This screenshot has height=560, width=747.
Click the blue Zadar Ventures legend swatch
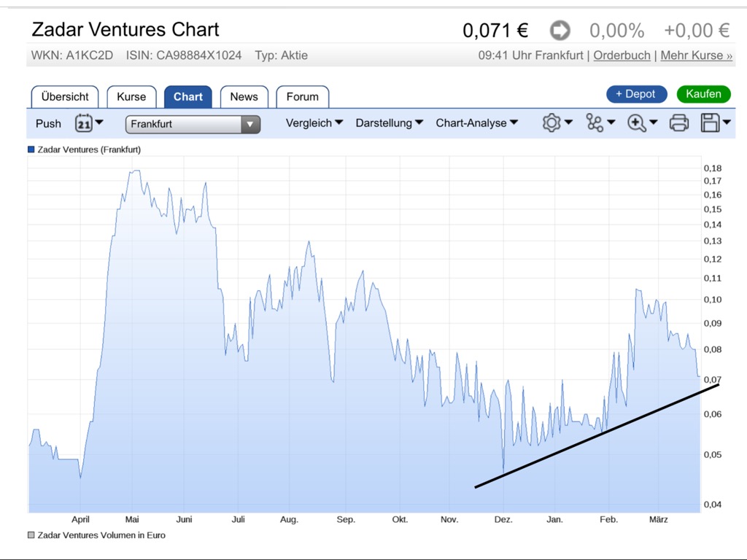point(31,149)
